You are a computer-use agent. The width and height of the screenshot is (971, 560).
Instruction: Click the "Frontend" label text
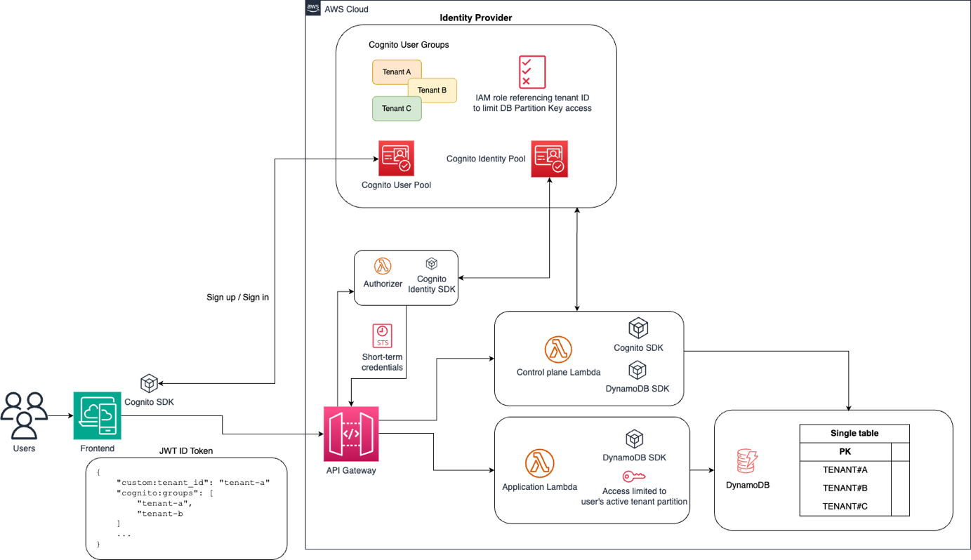pyautogui.click(x=97, y=448)
